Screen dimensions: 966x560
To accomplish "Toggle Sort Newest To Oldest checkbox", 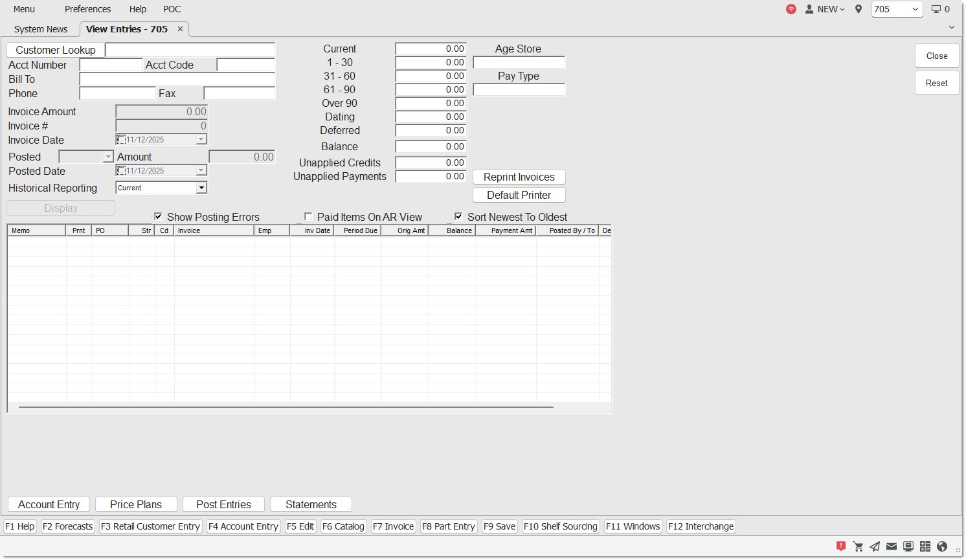I will [458, 217].
